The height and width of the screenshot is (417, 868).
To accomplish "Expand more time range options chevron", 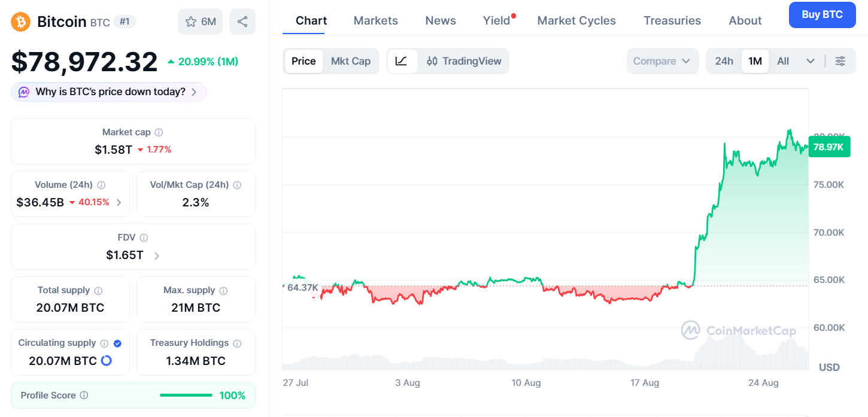I will [x=811, y=61].
